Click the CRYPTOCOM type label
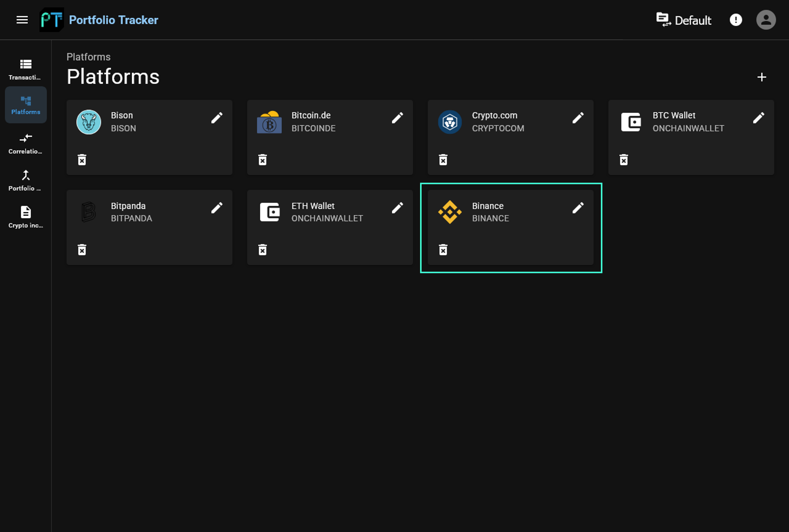Viewport: 789px width, 532px height. 498,128
